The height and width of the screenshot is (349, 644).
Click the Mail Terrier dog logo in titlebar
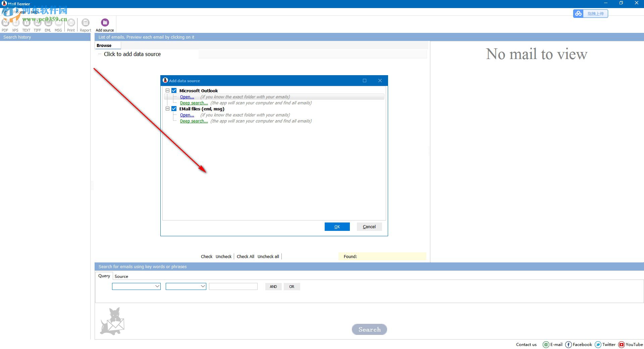pyautogui.click(x=4, y=4)
